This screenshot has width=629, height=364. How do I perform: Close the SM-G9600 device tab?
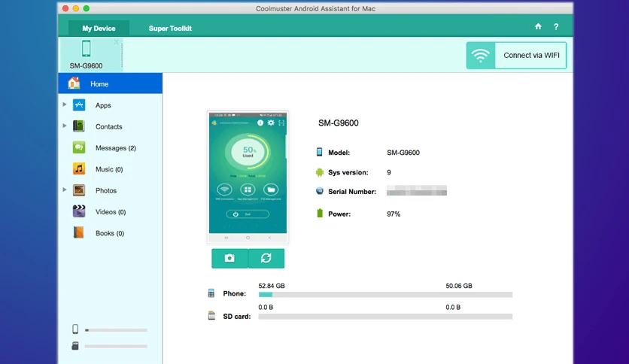[116, 42]
